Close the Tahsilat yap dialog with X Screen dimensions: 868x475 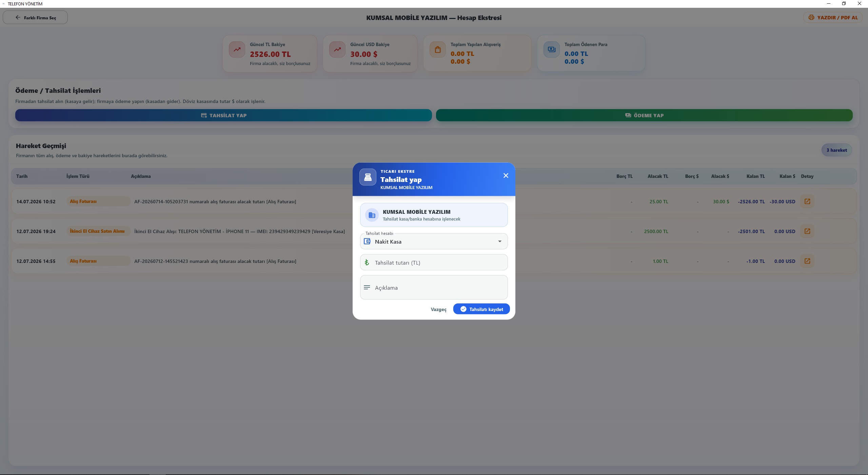[506, 175]
